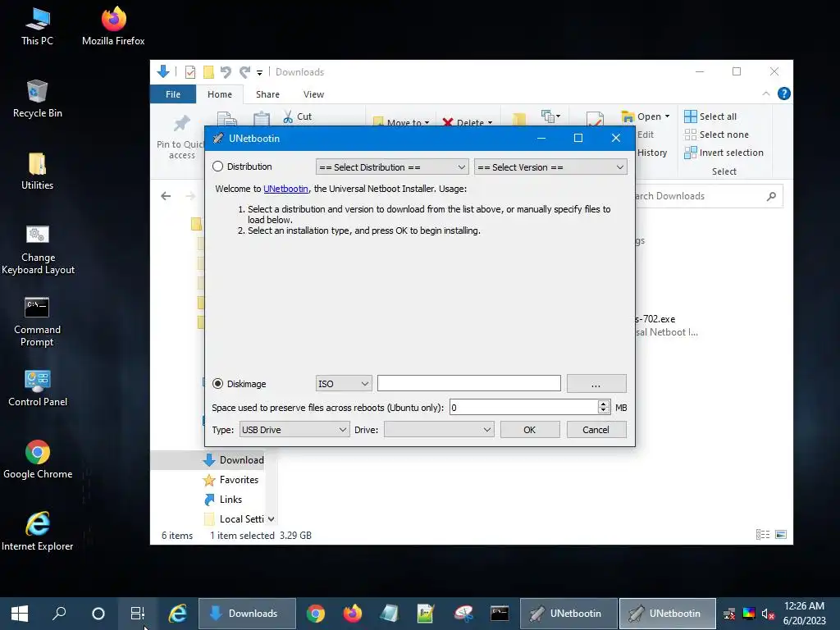Click the Explorer help question mark icon
840x630 pixels.
point(783,94)
